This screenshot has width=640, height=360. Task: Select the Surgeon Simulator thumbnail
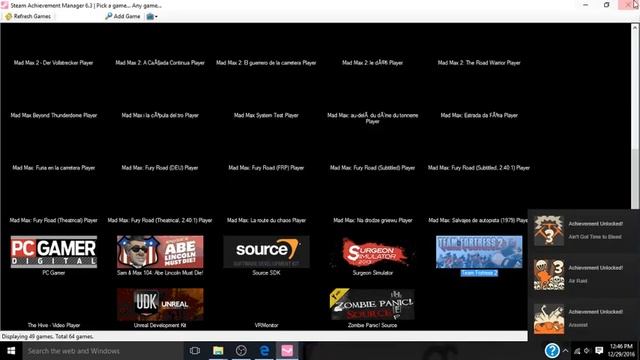(373, 252)
